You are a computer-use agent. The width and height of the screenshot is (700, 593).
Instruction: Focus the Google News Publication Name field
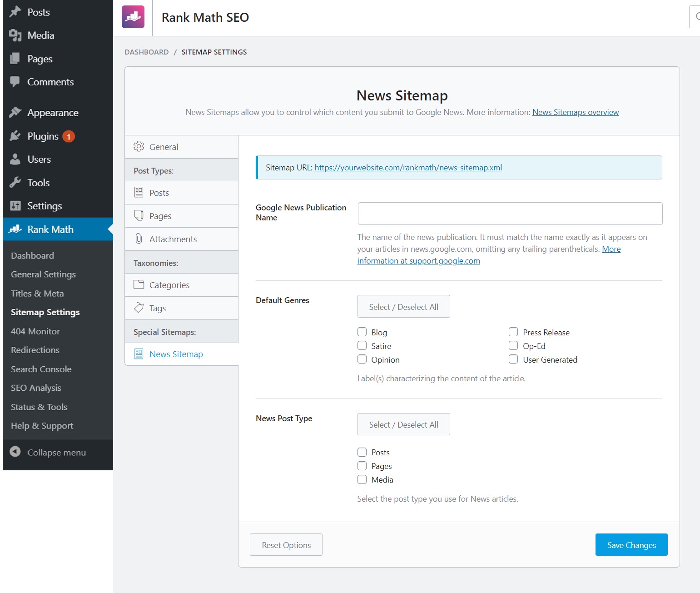tap(510, 214)
